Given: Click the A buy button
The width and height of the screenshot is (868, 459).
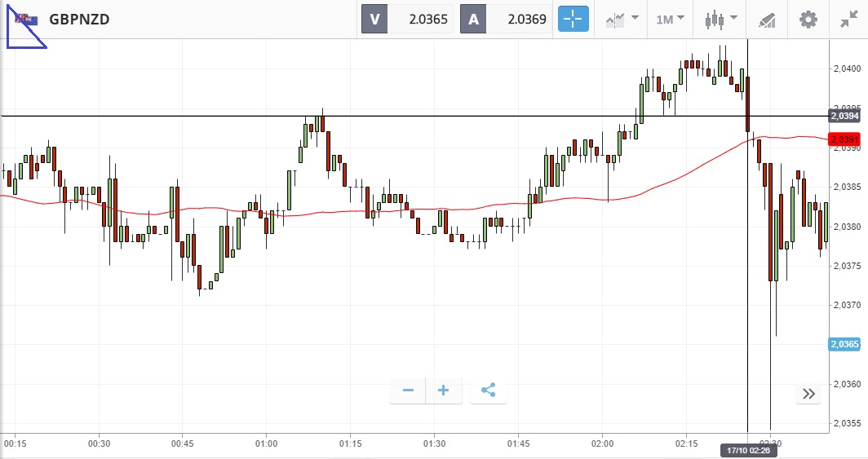Looking at the screenshot, I should coord(474,19).
